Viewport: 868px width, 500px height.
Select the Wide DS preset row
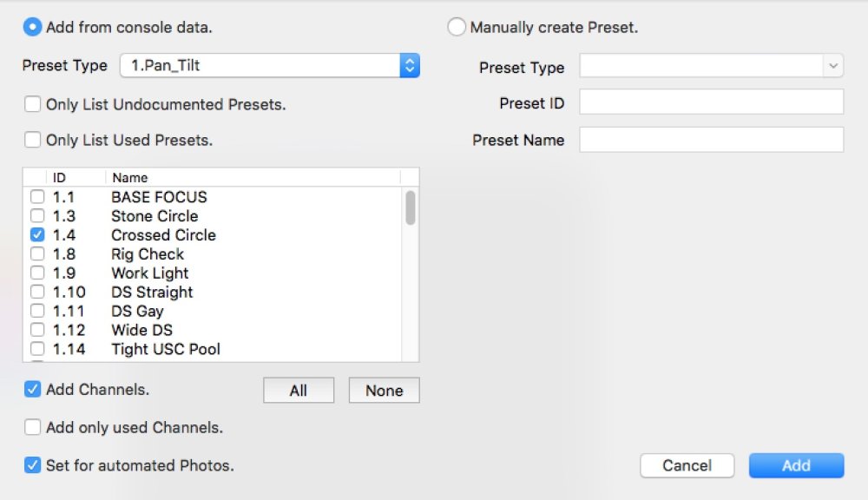click(141, 330)
